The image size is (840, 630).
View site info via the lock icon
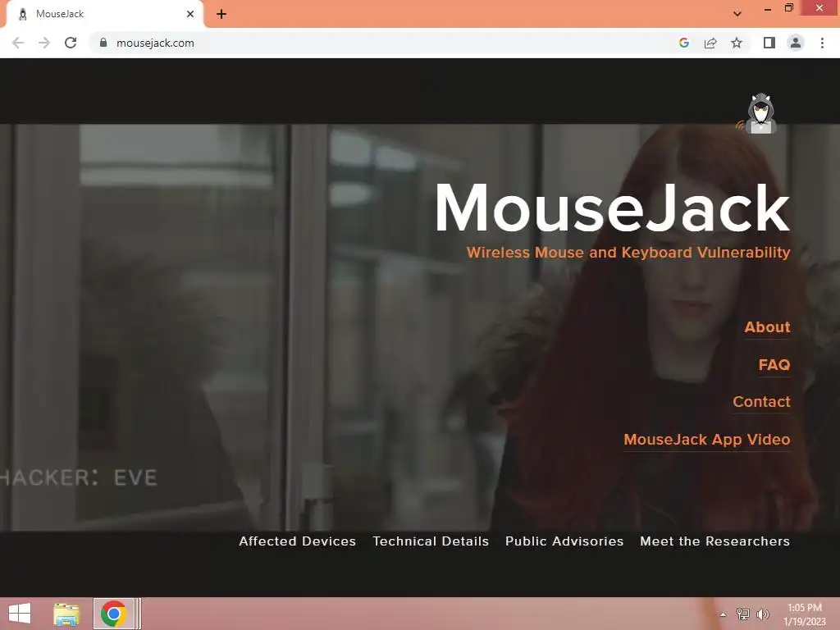click(x=103, y=43)
